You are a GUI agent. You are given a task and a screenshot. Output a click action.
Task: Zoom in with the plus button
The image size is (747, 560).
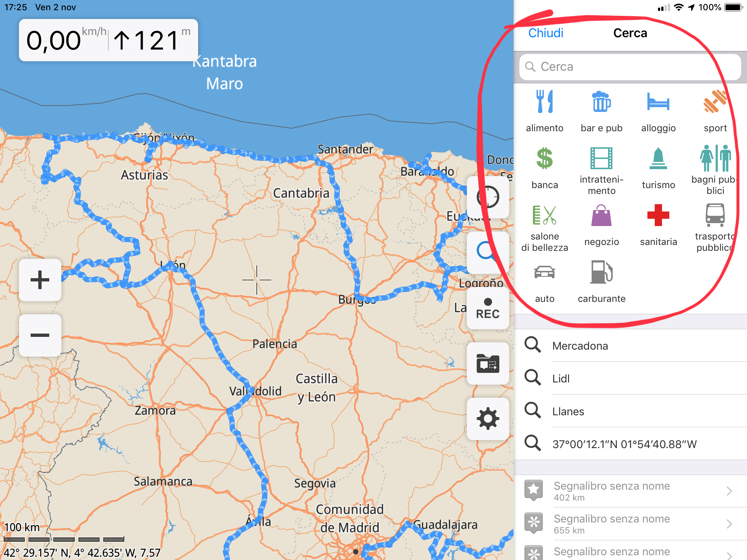pos(40,280)
